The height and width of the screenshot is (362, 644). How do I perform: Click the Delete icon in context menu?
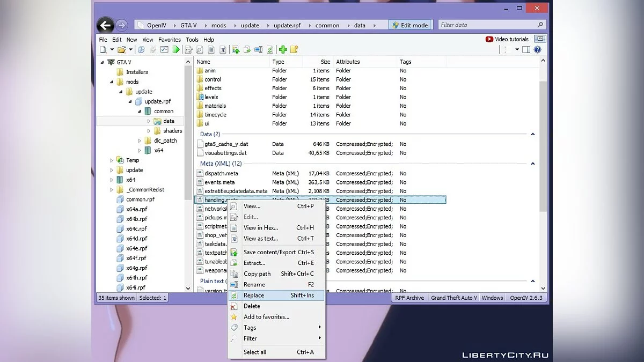click(234, 306)
